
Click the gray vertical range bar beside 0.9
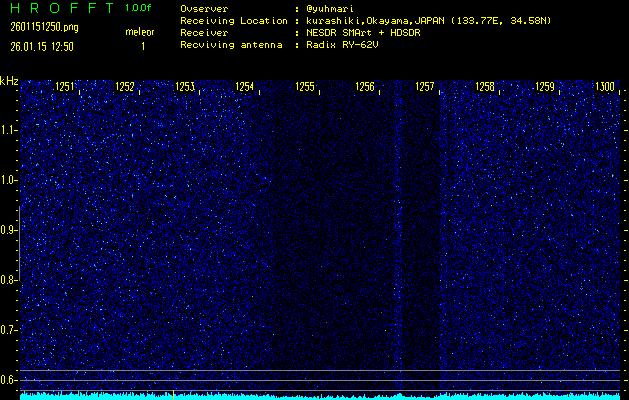(x=19, y=243)
